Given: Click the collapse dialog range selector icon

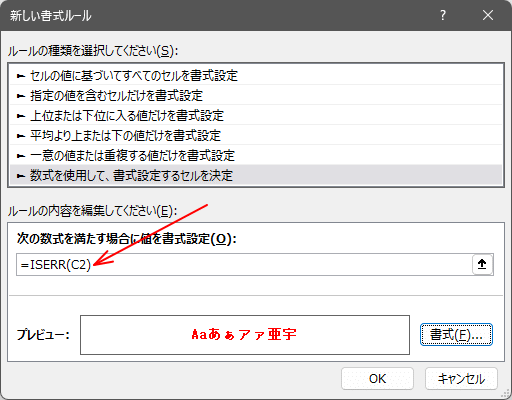Looking at the screenshot, I should click(482, 264).
